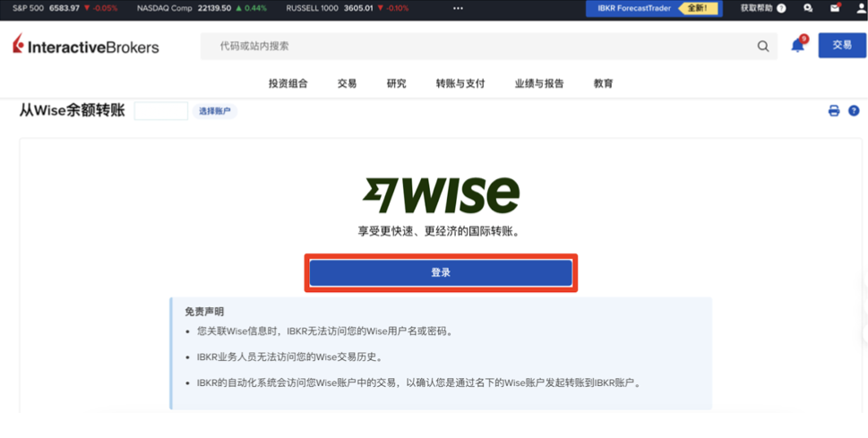This screenshot has height=438, width=868.
Task: Open the 投资组合 menu
Action: coord(288,83)
